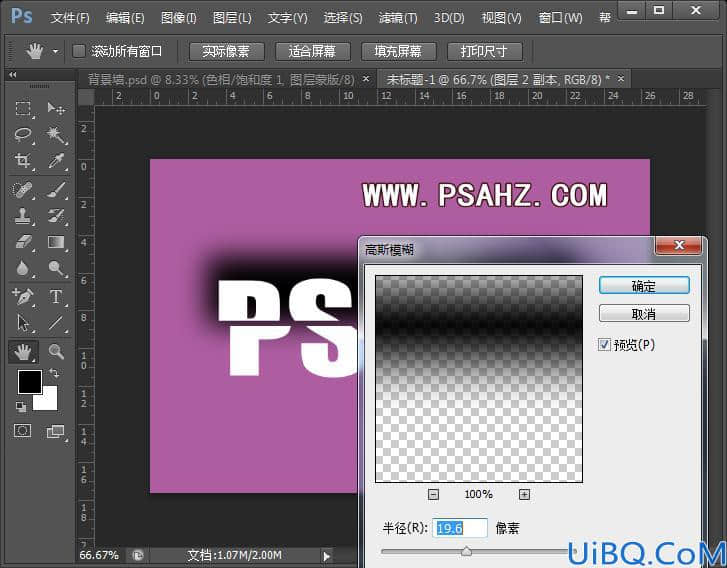Click the 实际像素 button
The height and width of the screenshot is (568, 727).
click(x=226, y=51)
